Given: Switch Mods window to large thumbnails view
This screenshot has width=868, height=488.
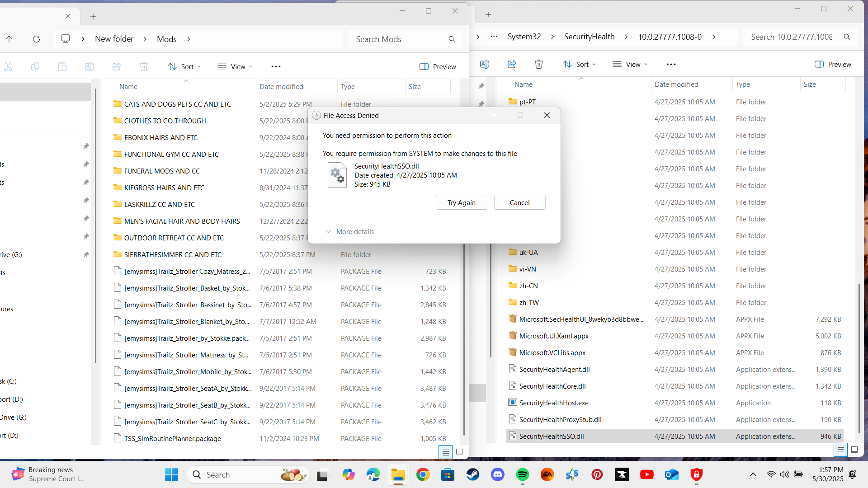Looking at the screenshot, I should click(x=459, y=452).
